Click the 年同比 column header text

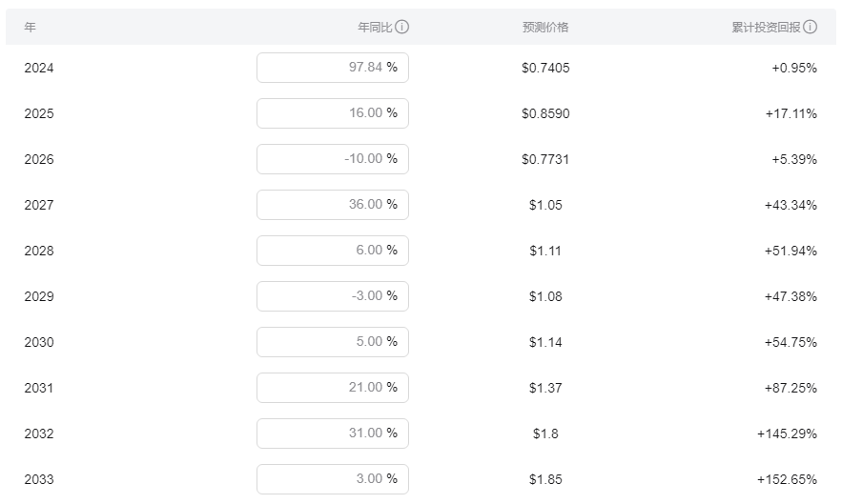(x=375, y=28)
